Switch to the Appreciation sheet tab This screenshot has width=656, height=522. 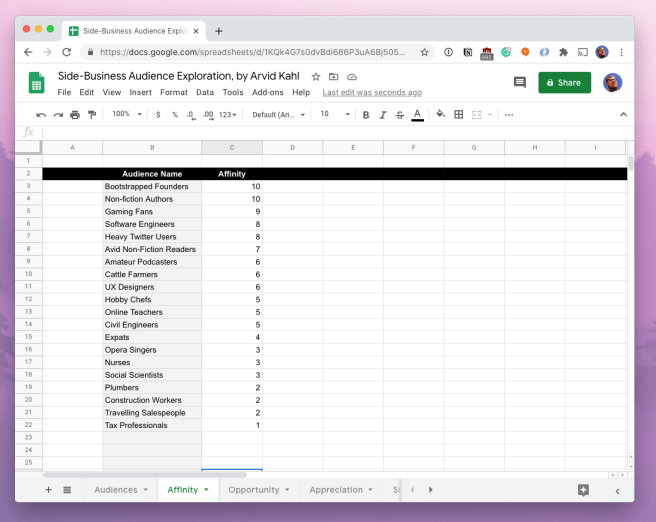pyautogui.click(x=336, y=490)
